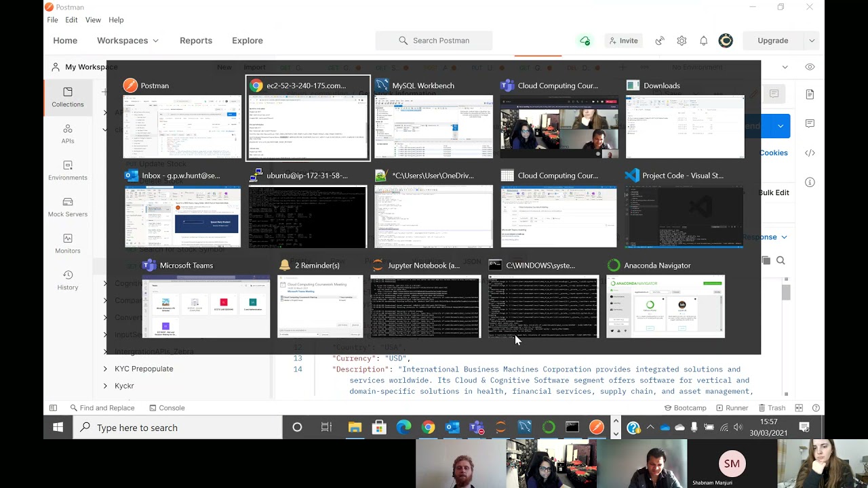This screenshot has height=488, width=868.
Task: Expand the KYC Prepopulate collection
Action: click(x=105, y=369)
